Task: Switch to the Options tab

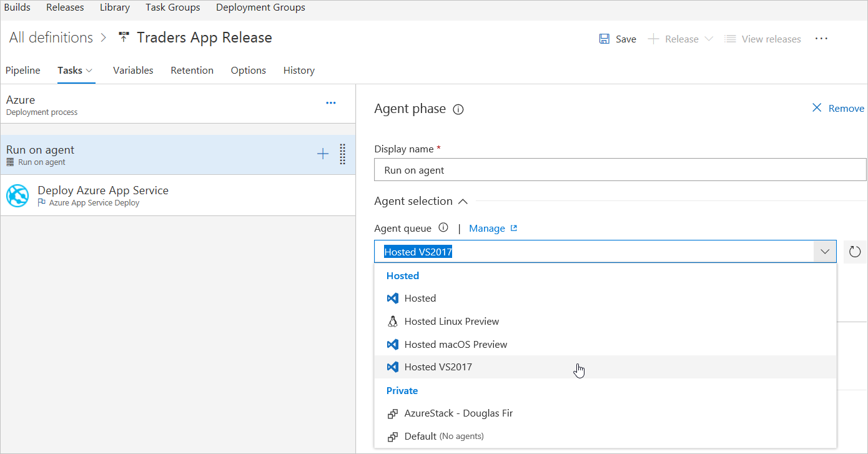Action: point(249,70)
